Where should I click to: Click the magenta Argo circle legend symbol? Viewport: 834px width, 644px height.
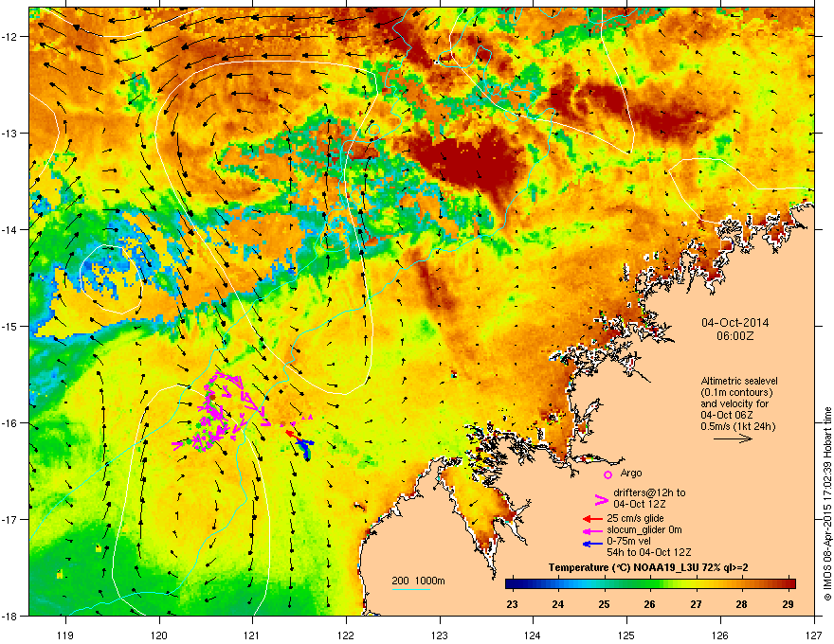[607, 474]
